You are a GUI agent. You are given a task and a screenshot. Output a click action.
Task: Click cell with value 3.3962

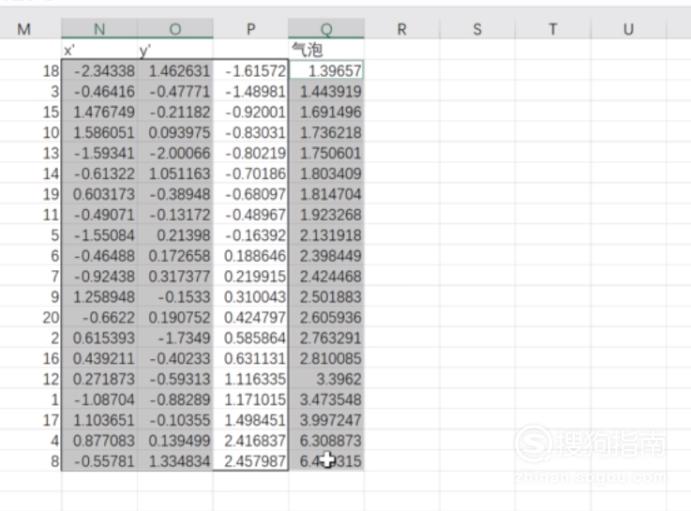tap(327, 379)
